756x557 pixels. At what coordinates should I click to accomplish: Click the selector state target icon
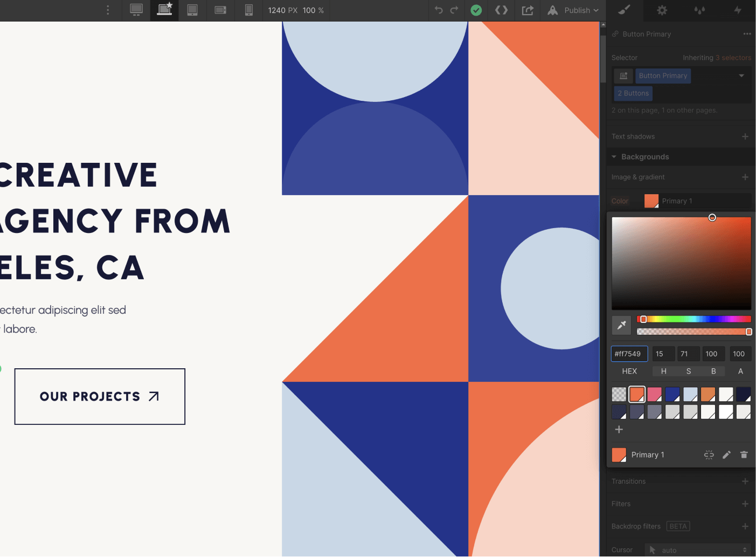[x=623, y=76]
